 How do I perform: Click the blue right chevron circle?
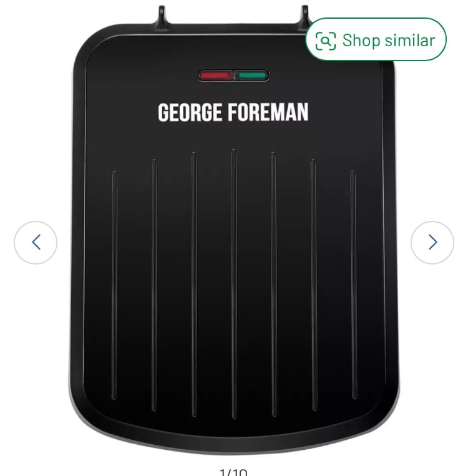432,242
